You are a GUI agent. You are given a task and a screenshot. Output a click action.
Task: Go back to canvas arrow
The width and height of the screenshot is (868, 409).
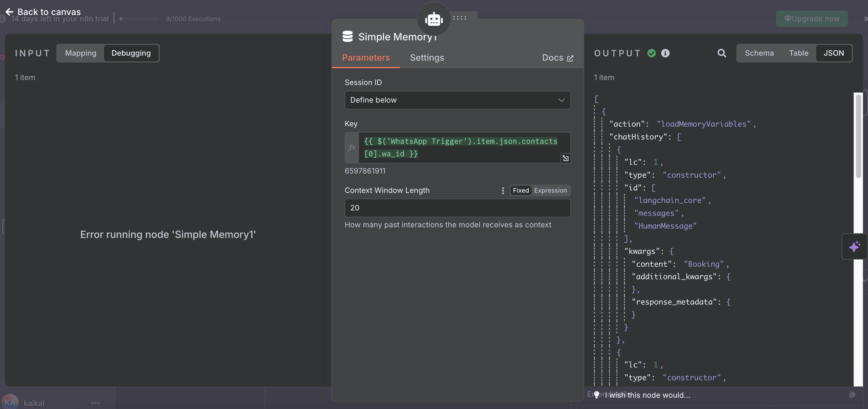pos(9,12)
